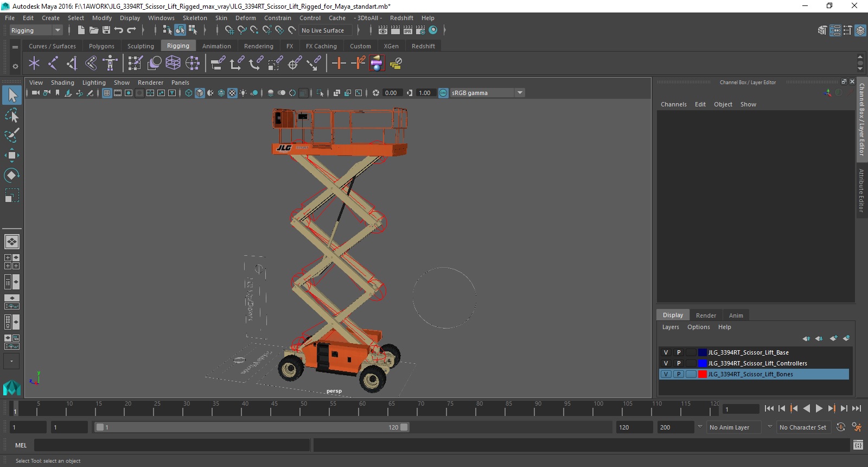The height and width of the screenshot is (467, 868).
Task: Open the Deform menu
Action: pos(245,18)
